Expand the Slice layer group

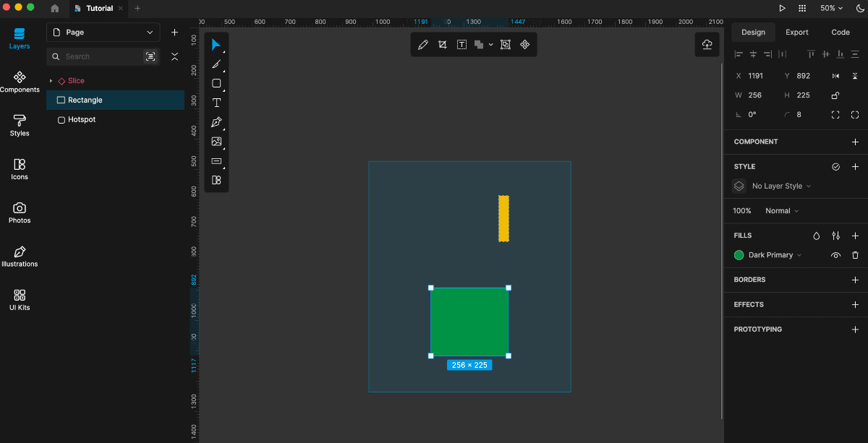[51, 81]
